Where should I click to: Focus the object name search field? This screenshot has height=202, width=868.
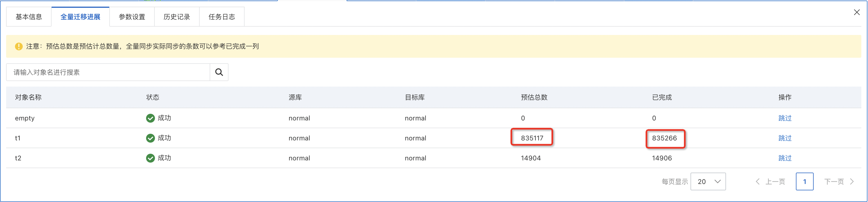pos(108,72)
